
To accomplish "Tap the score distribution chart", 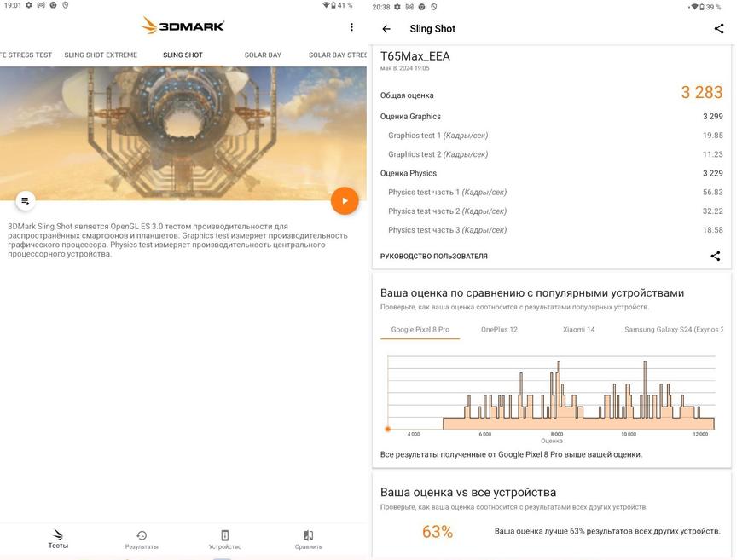I will tap(551, 393).
